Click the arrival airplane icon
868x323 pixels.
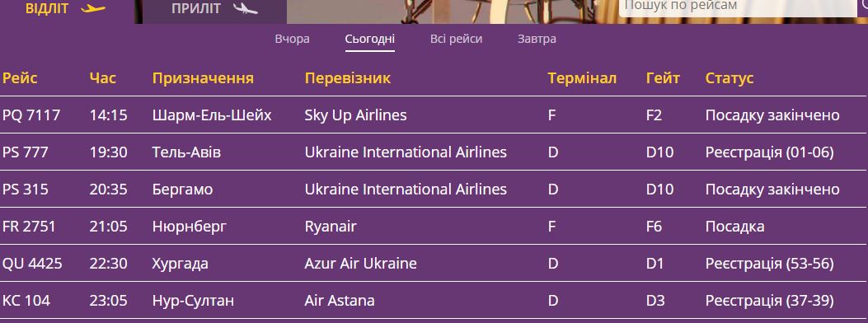[245, 8]
